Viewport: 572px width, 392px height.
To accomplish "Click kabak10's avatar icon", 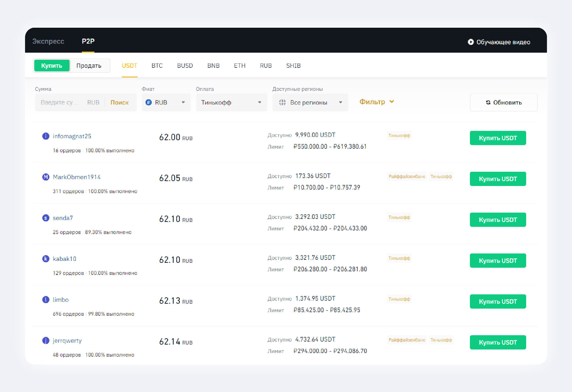I will [46, 259].
